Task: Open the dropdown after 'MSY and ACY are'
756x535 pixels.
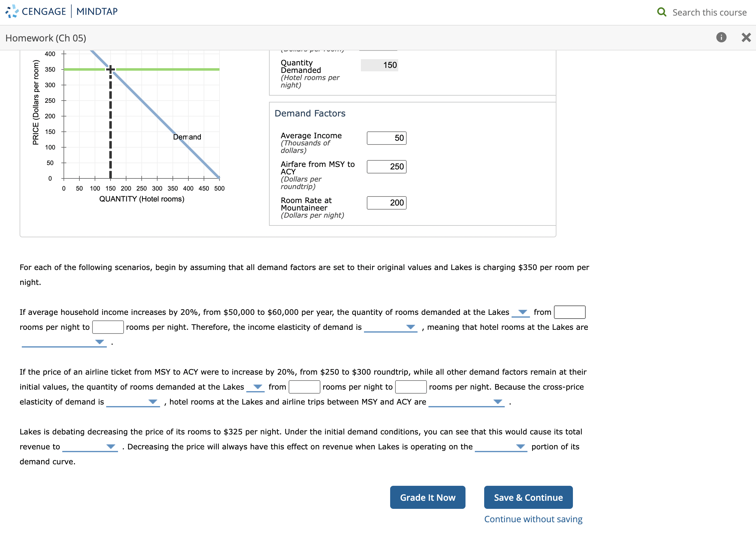Action: [498, 402]
